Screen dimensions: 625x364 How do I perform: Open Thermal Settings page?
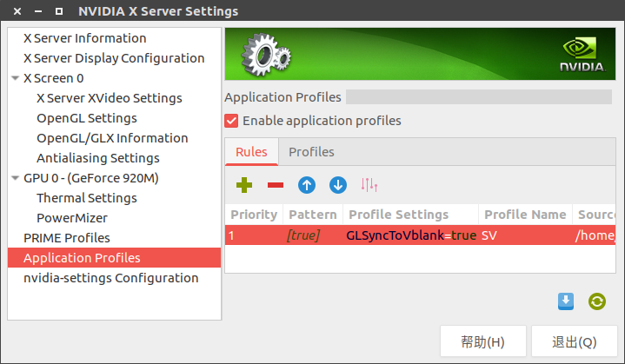(x=87, y=198)
